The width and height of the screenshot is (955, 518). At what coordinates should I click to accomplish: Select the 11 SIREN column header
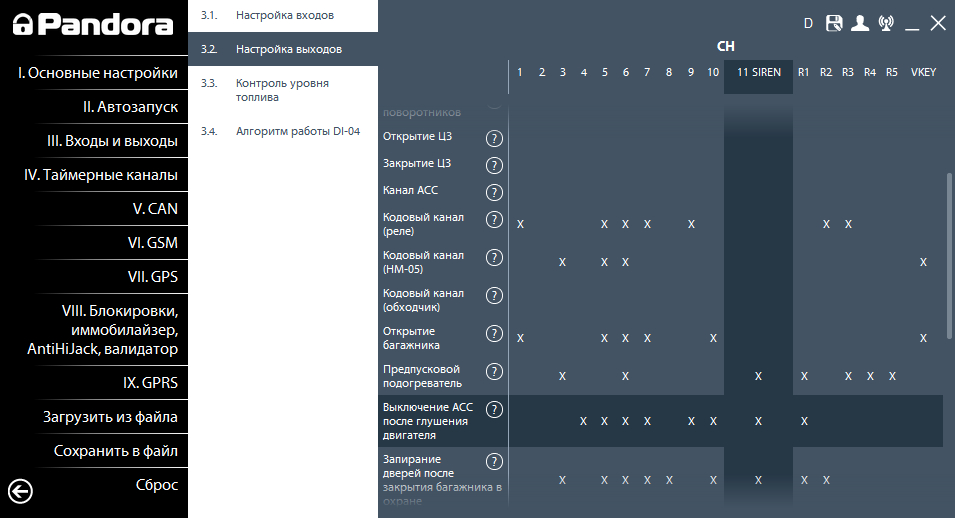tap(758, 73)
